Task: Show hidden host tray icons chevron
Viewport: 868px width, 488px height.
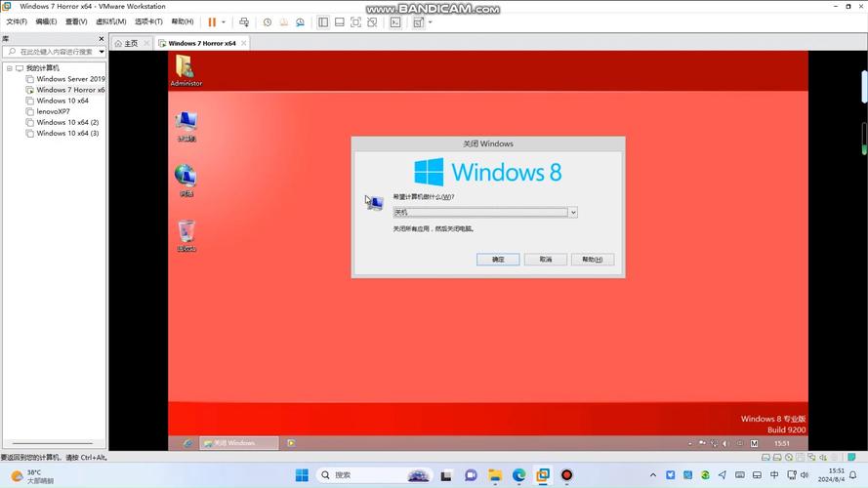Action: coord(653,474)
